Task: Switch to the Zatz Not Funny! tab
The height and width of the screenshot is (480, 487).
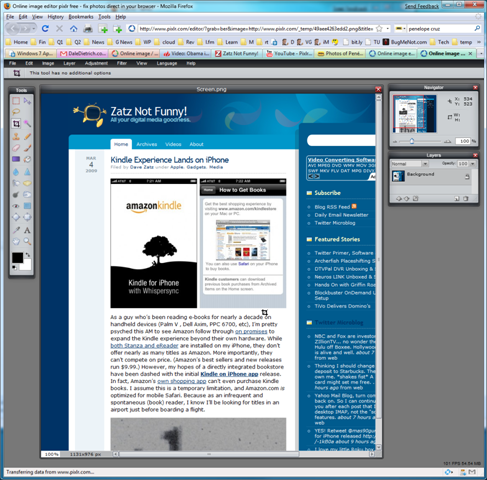Action: (x=237, y=53)
